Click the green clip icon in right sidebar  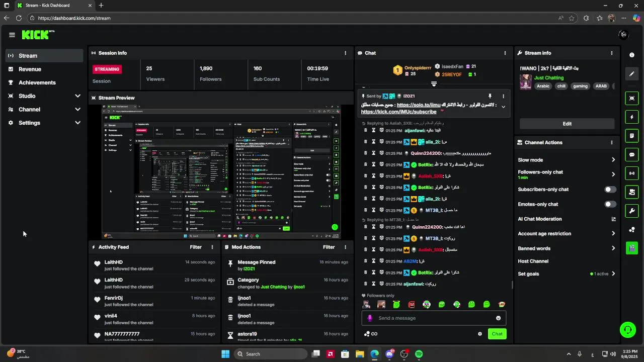(x=632, y=248)
